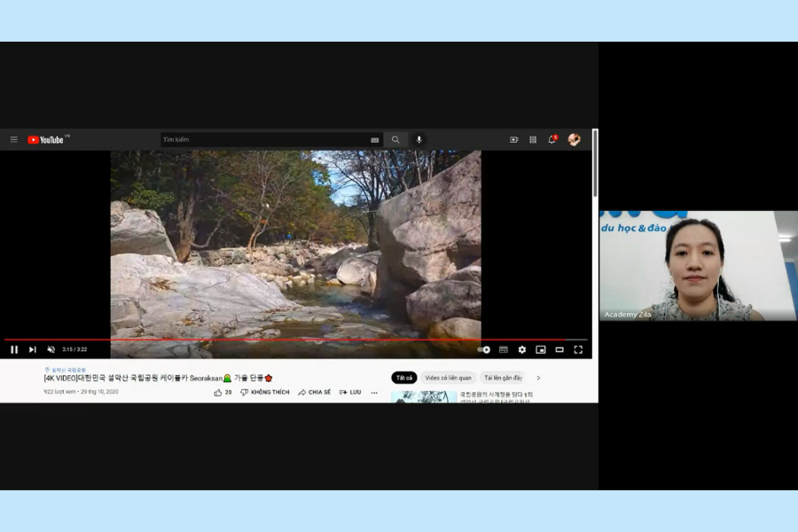Screen dimensions: 798x532
Task: Open player settings gear menu
Action: click(522, 349)
